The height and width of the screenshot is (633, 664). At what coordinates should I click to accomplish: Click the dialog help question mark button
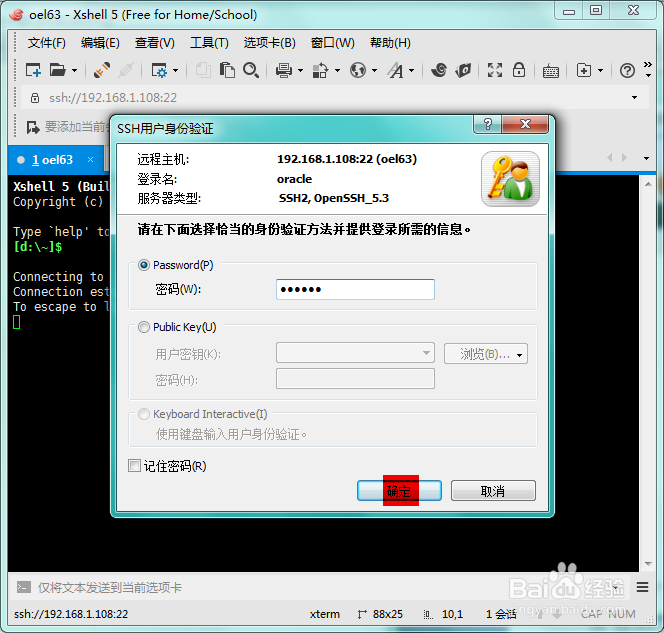487,124
